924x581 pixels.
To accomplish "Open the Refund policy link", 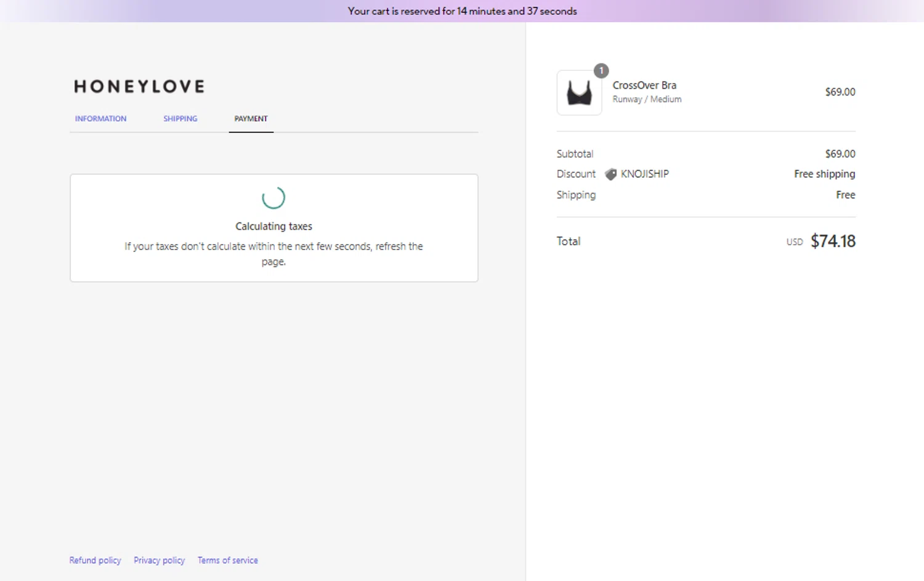I will pos(95,560).
